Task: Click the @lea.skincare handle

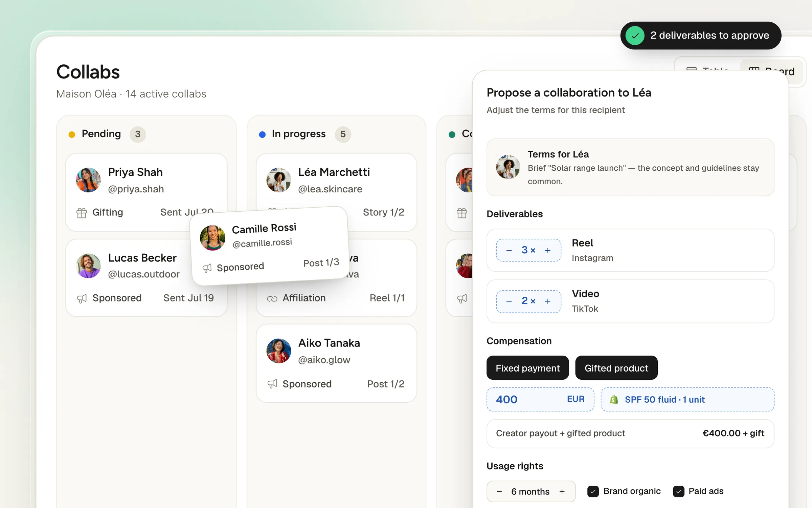Action: 330,189
